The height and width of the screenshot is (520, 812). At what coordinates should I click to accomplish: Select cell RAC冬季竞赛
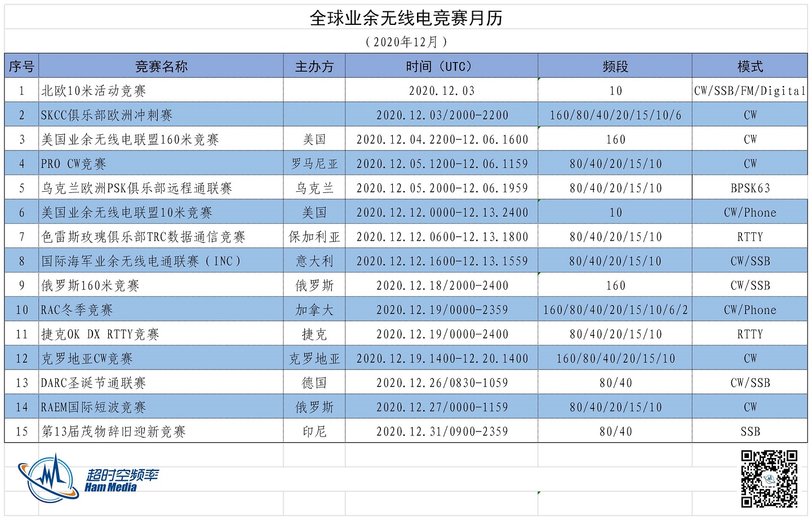161,310
